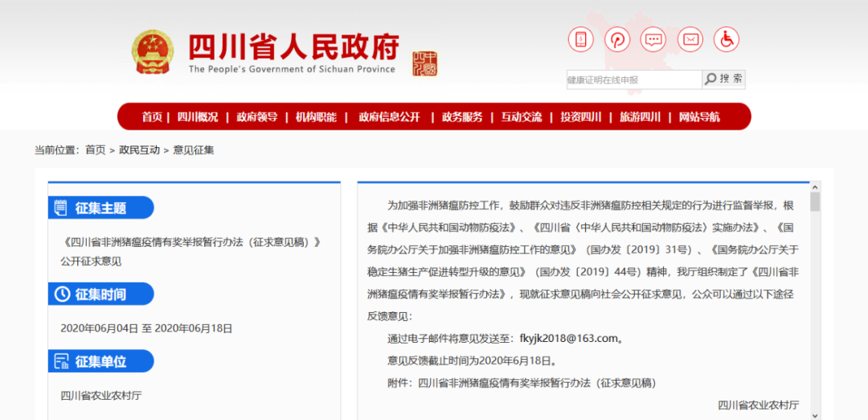
Task: Open the wheelchair accessibility icon
Action: [x=727, y=39]
